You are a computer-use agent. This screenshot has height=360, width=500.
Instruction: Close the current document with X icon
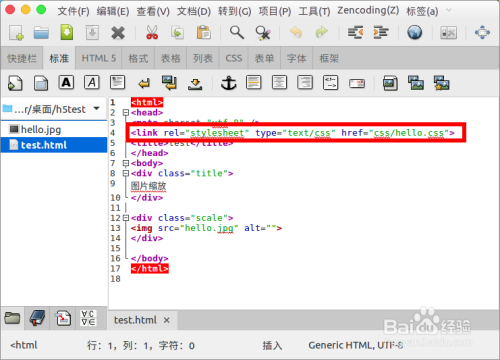(x=118, y=33)
